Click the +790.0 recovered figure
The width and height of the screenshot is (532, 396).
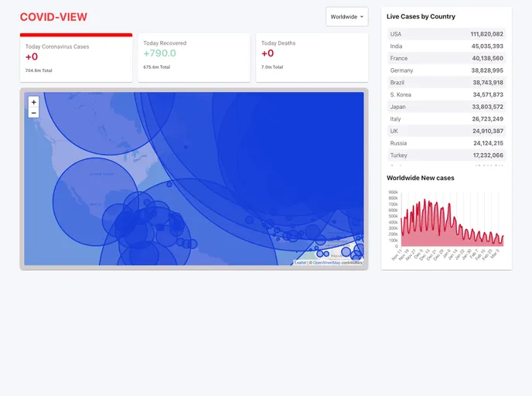coord(160,53)
